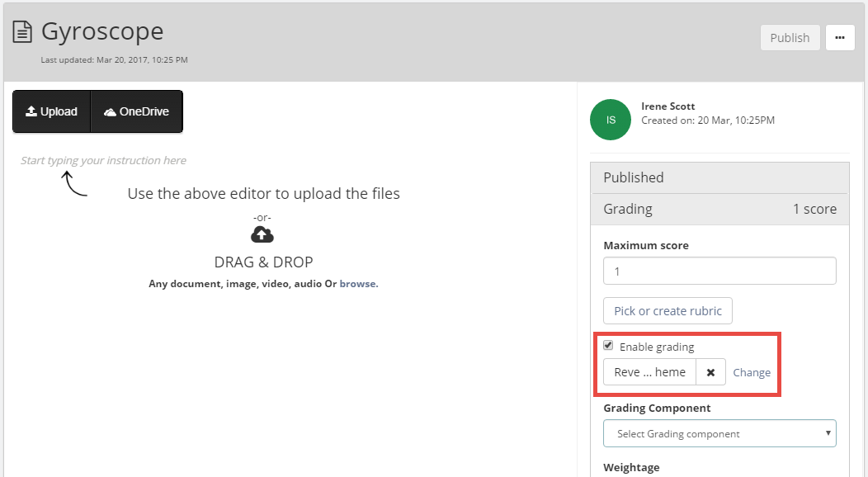The height and width of the screenshot is (477, 868).
Task: Click the 'Grading Component' label
Action: click(x=657, y=408)
